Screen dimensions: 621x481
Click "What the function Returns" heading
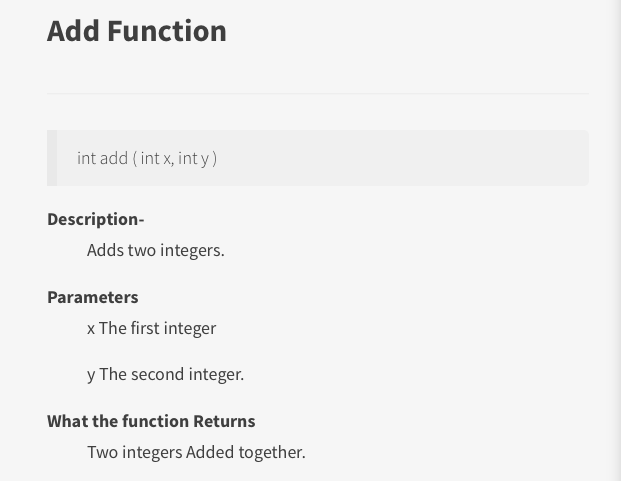coord(151,421)
